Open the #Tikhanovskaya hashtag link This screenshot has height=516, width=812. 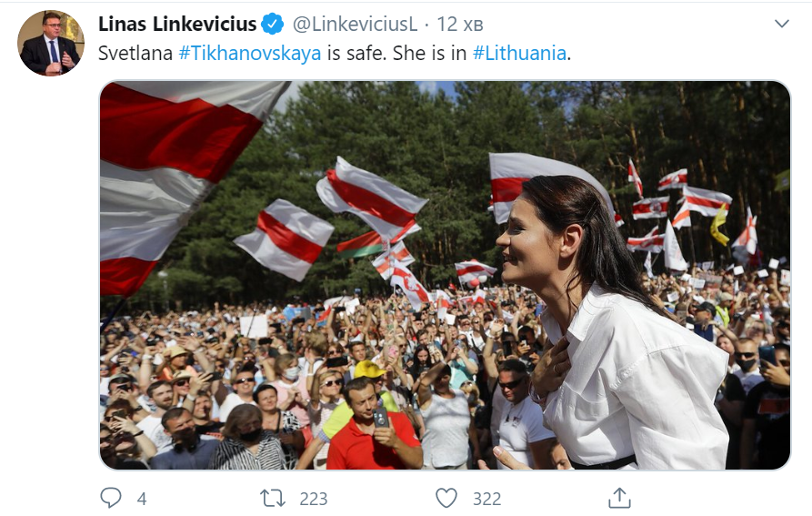point(250,54)
